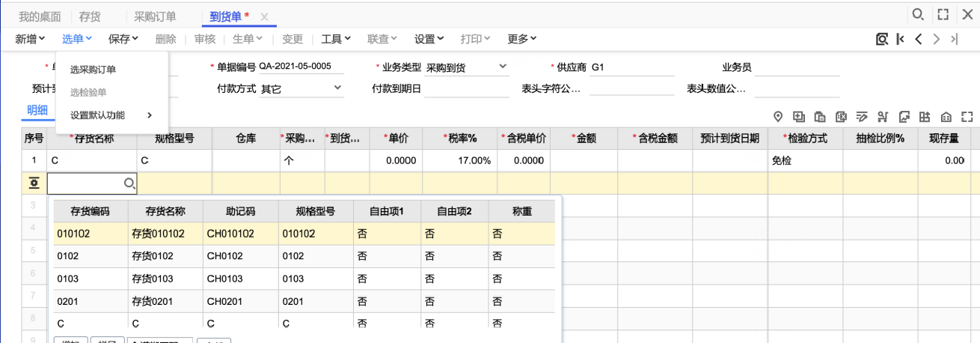Click the magnifier in the 存货名称 input cell
Viewport: 980px width, 343px height.
129,183
